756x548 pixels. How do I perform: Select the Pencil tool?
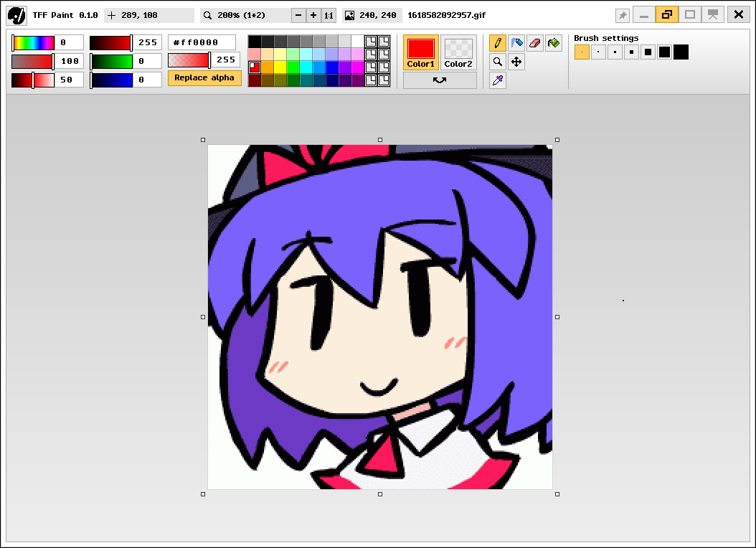click(x=498, y=43)
